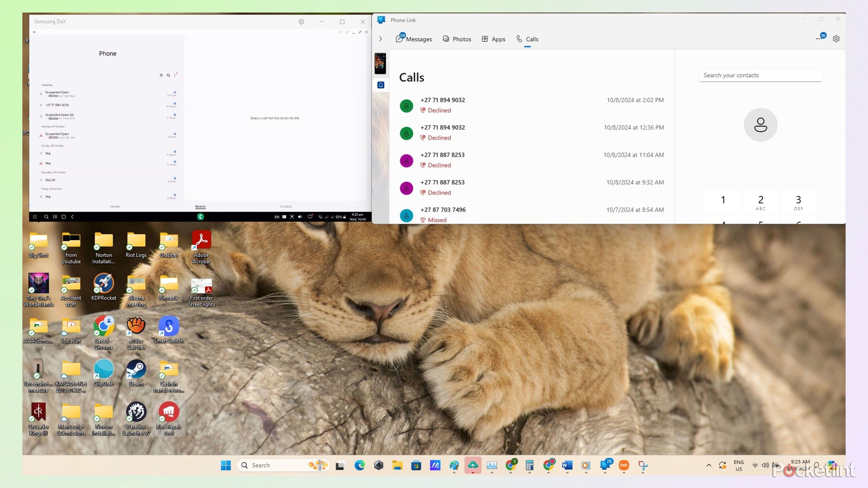Click the filter icon in Phone recents

(161, 75)
